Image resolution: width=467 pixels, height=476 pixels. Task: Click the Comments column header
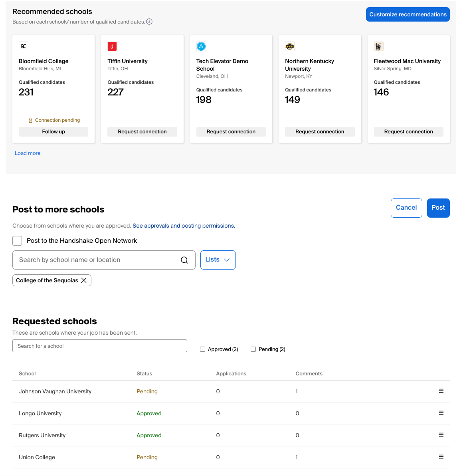[309, 374]
